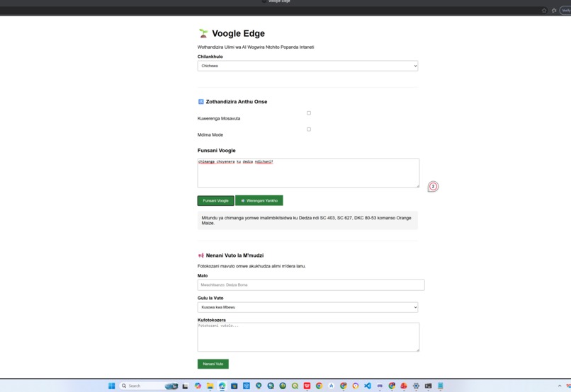The image size is (571, 392).
Task: Launch the red WPS Office taskbar icon
Action: pyautogui.click(x=307, y=386)
